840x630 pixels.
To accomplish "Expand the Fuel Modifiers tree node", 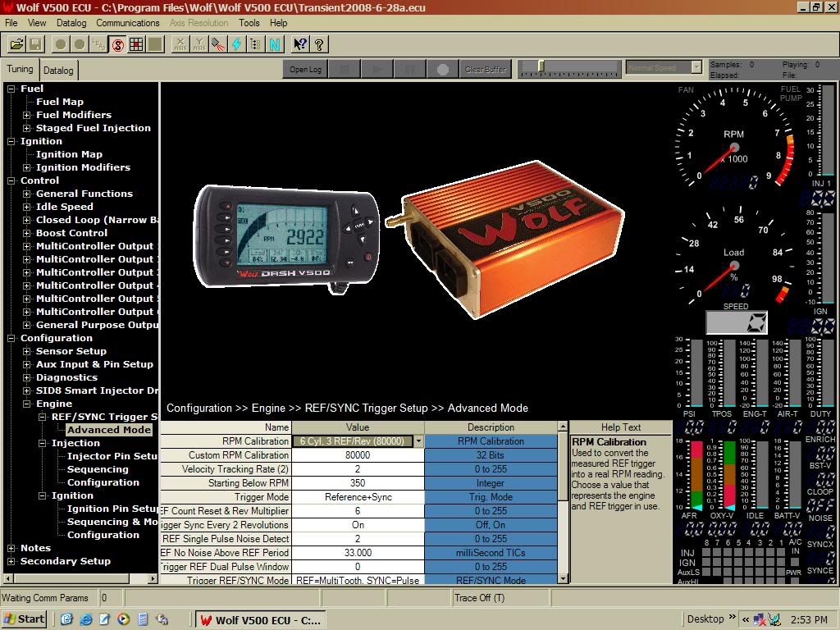I will point(27,115).
